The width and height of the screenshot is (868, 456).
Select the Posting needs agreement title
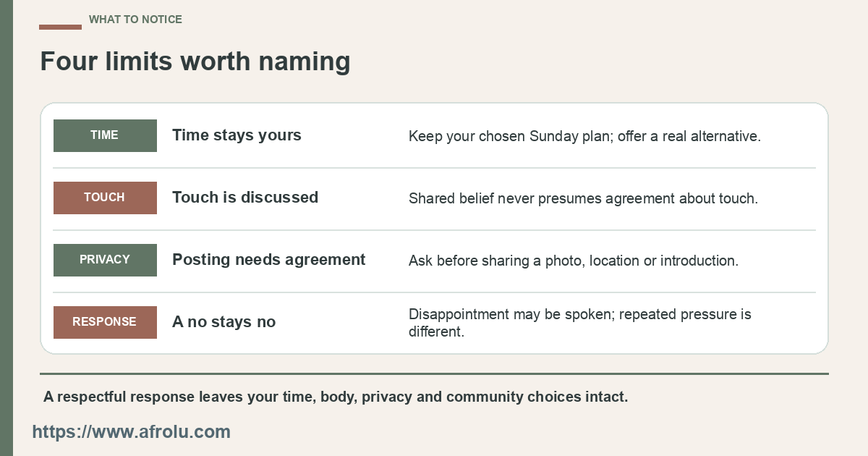[269, 260]
